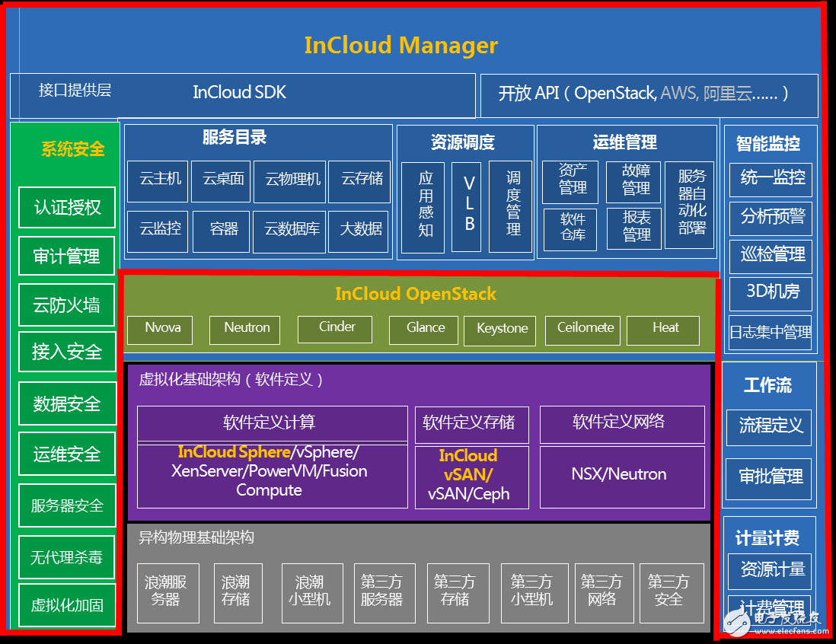Click the 3D机房 monitoring block
836x644 pixels.
(771, 293)
